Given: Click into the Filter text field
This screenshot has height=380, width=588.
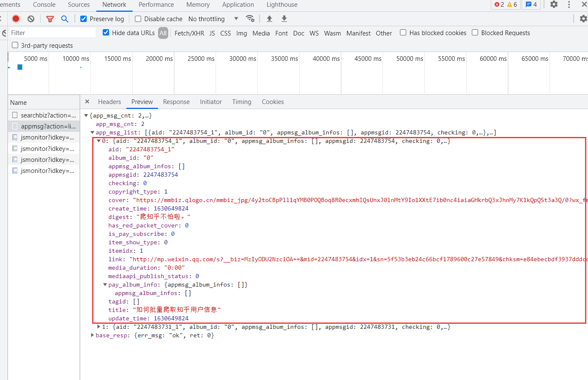Looking at the screenshot, I should pyautogui.click(x=52, y=33).
